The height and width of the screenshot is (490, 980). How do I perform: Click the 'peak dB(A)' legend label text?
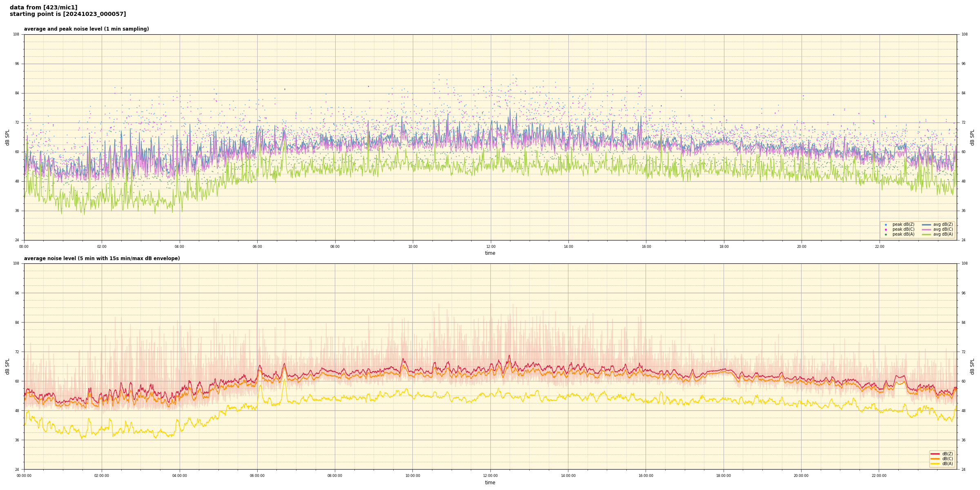[903, 234]
